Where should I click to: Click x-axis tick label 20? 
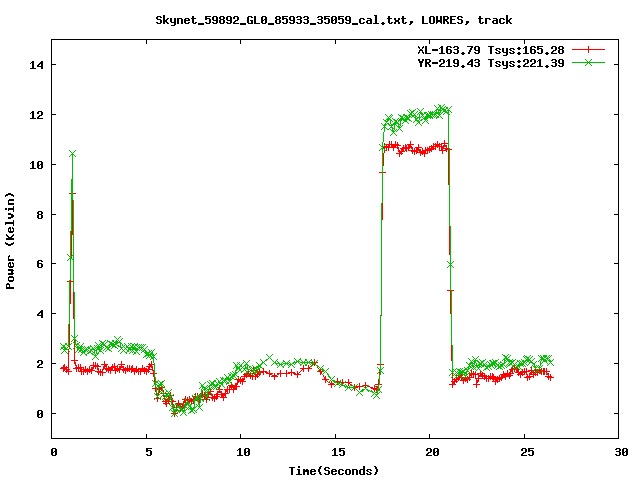click(x=432, y=452)
